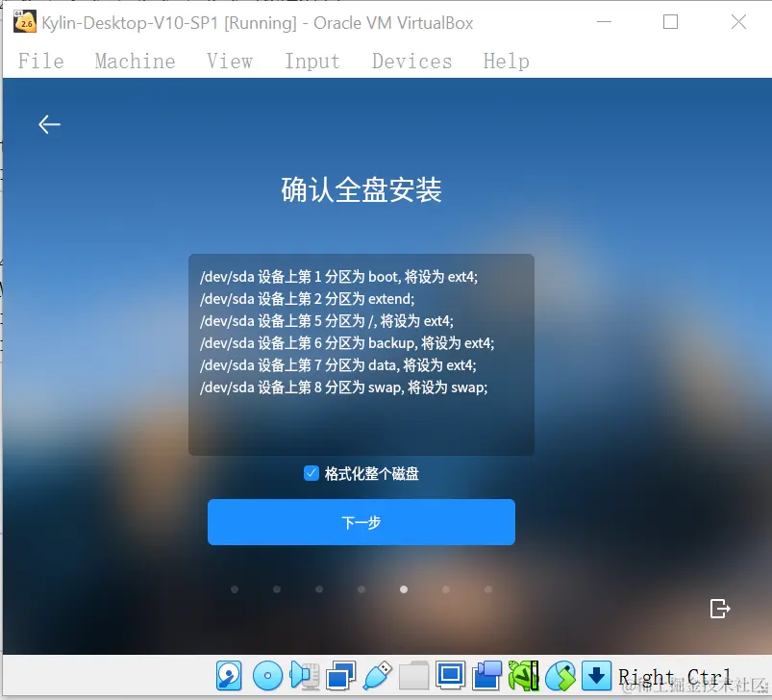Select the last navigation dot
The width and height of the screenshot is (772, 700).
[x=488, y=588]
